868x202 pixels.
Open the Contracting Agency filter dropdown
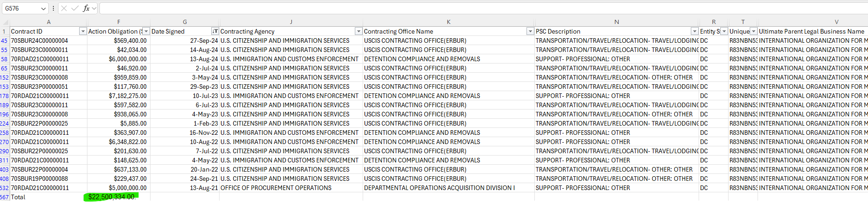pyautogui.click(x=359, y=31)
